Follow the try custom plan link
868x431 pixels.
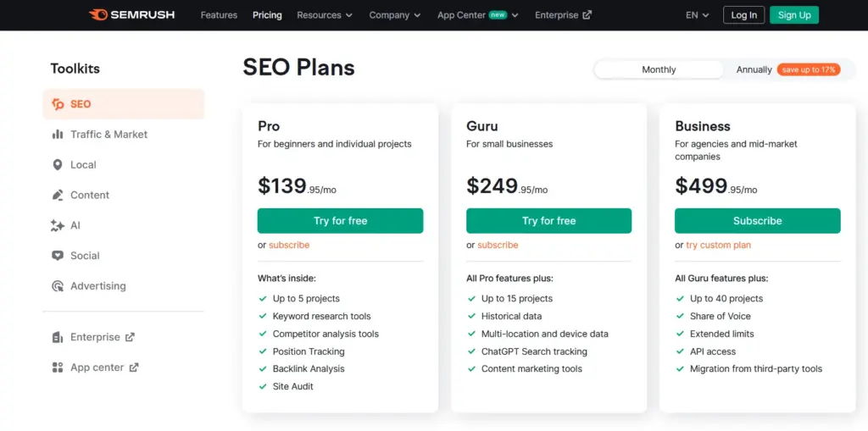(x=719, y=246)
